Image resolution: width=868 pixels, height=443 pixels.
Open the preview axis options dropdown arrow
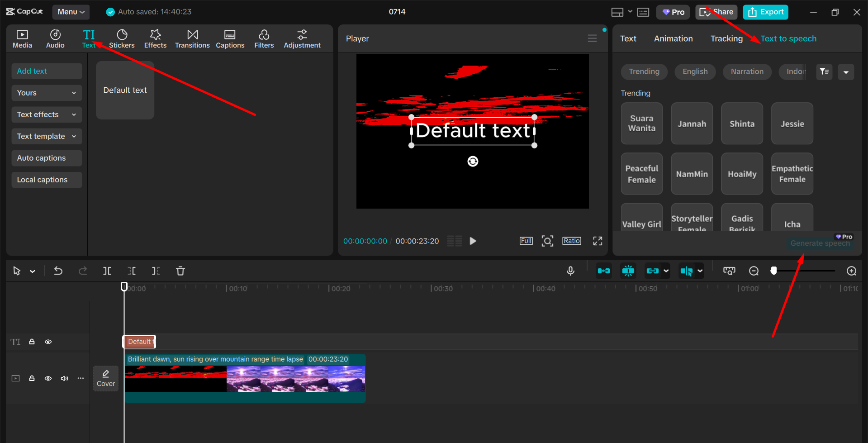(700, 271)
